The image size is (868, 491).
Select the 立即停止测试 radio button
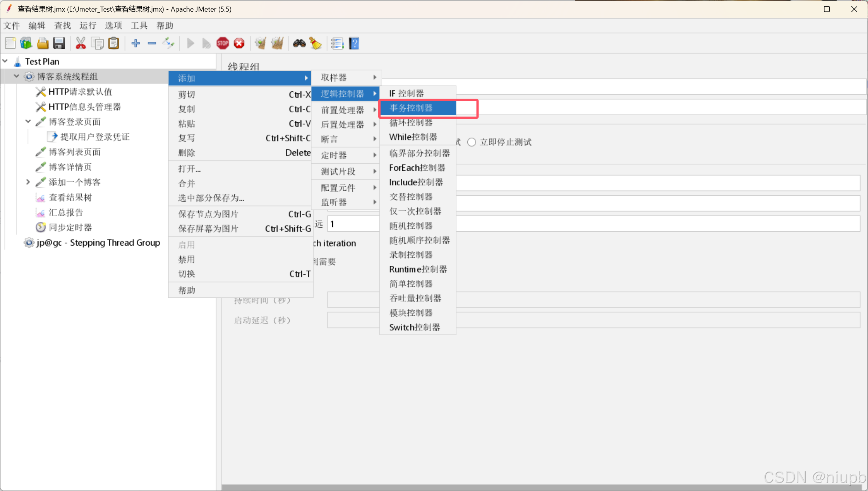tap(472, 142)
